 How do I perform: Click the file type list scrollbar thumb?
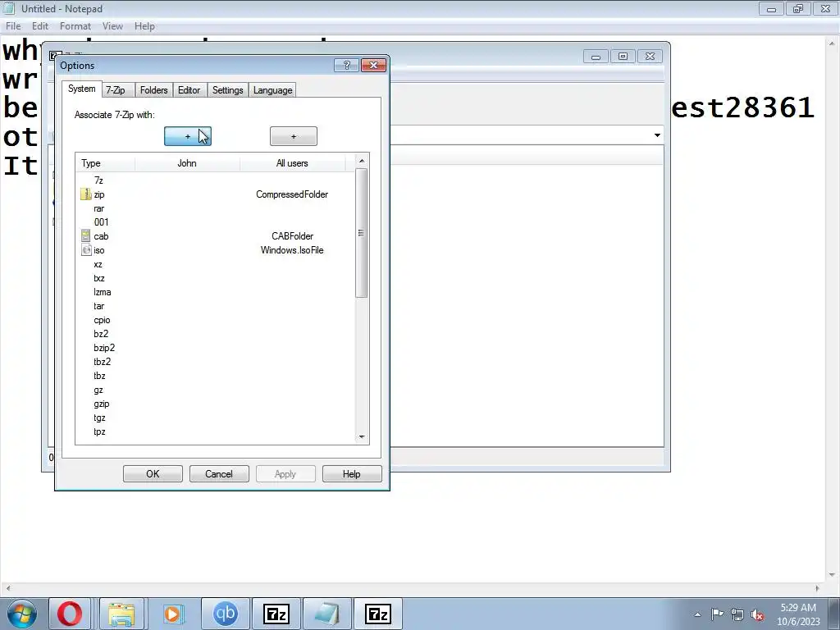[x=362, y=232]
